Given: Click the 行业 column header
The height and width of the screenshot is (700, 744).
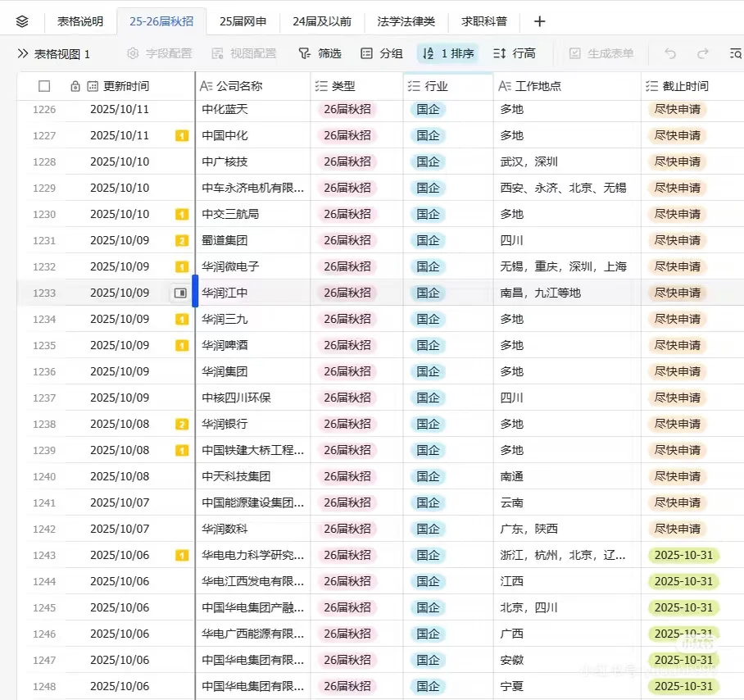Looking at the screenshot, I should click(x=448, y=86).
